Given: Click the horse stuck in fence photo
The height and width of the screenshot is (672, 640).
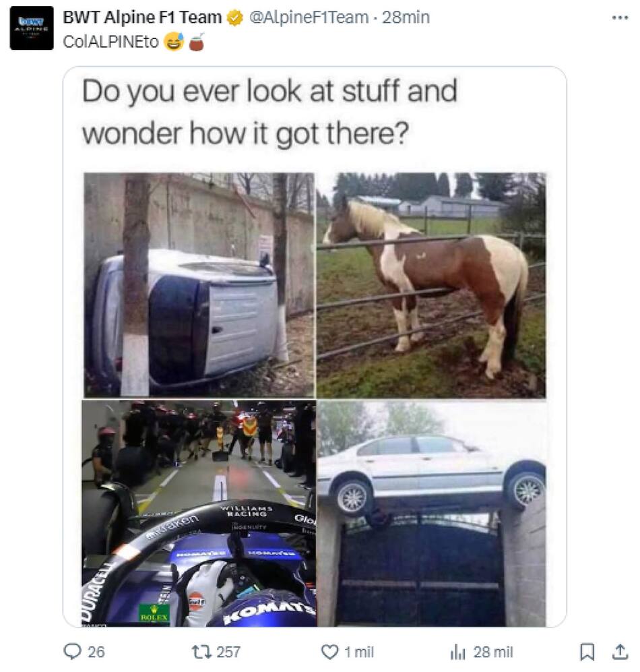Looking at the screenshot, I should (x=431, y=285).
